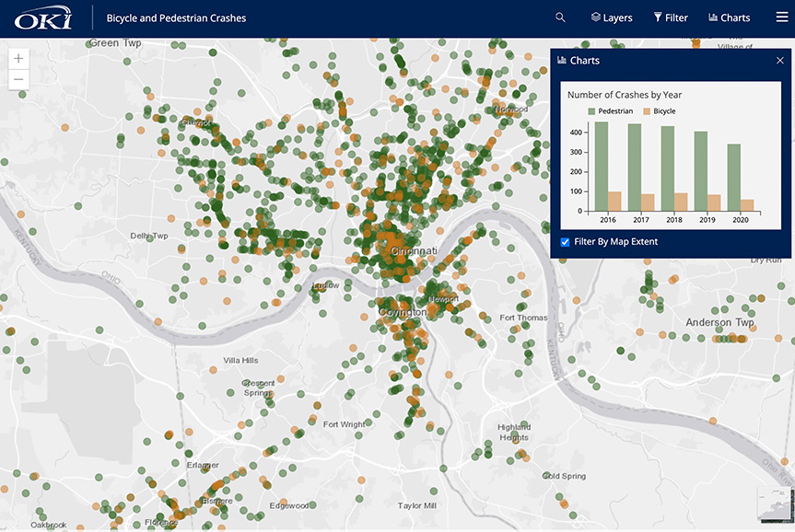Click the OKI logo

[41, 16]
